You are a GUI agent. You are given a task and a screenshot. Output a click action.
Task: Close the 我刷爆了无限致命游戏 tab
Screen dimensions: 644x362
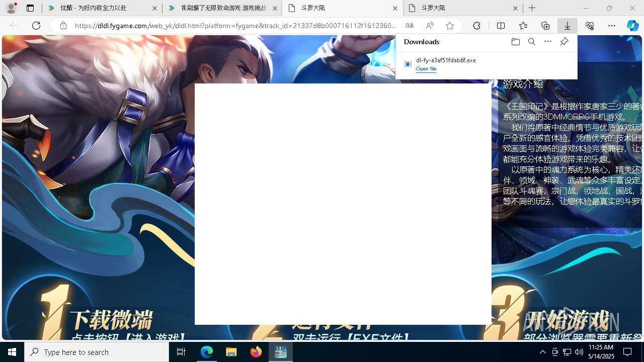point(275,8)
